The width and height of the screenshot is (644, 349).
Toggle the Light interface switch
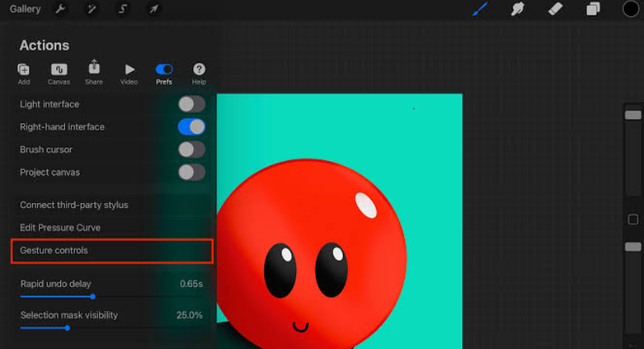tap(192, 104)
